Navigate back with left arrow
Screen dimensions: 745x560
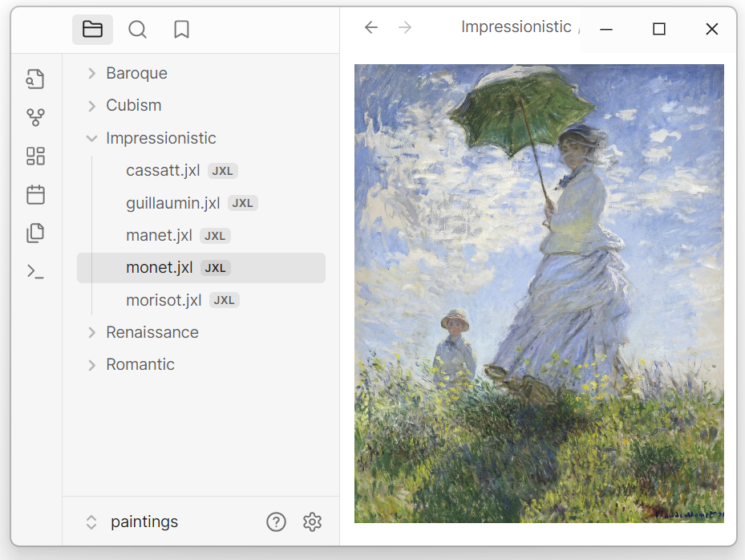point(371,27)
